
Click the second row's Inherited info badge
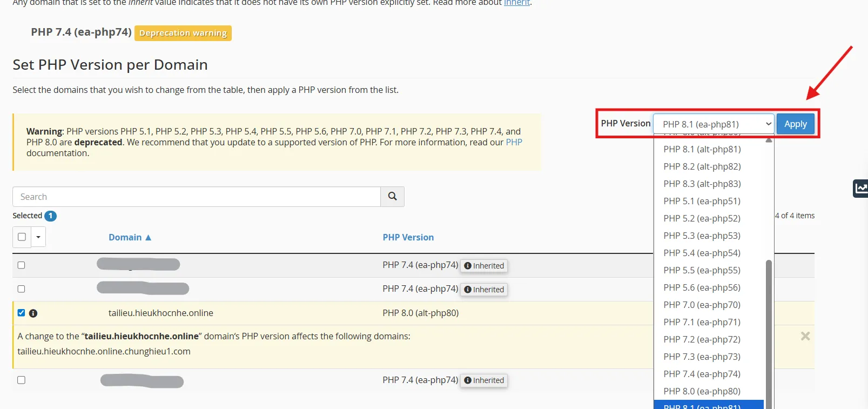tap(484, 290)
